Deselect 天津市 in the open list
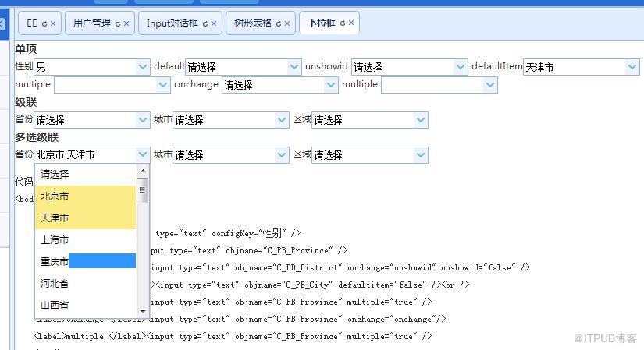The height and width of the screenshot is (350, 644). (x=85, y=218)
